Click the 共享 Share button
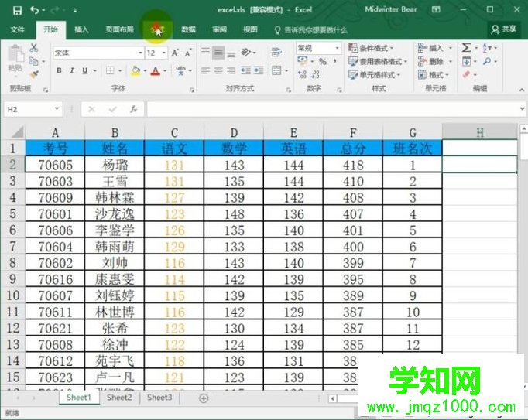The image size is (528, 420). coord(504,29)
